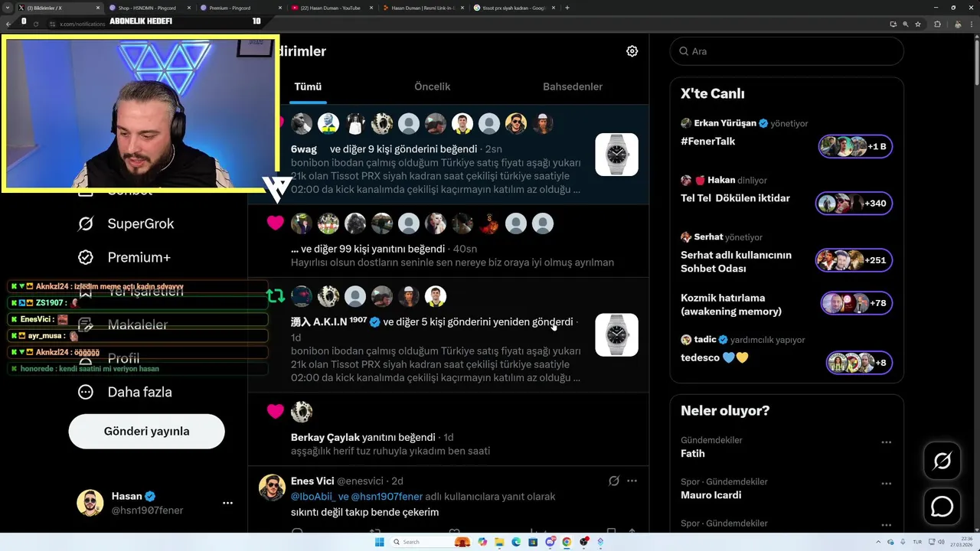
Task: Click TUR keyboard language indicator
Action: [917, 542]
